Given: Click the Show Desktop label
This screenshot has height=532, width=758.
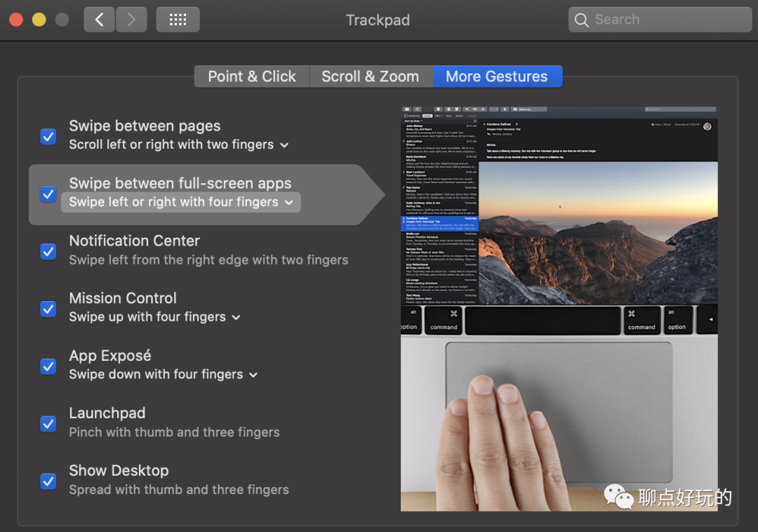Looking at the screenshot, I should tap(119, 471).
